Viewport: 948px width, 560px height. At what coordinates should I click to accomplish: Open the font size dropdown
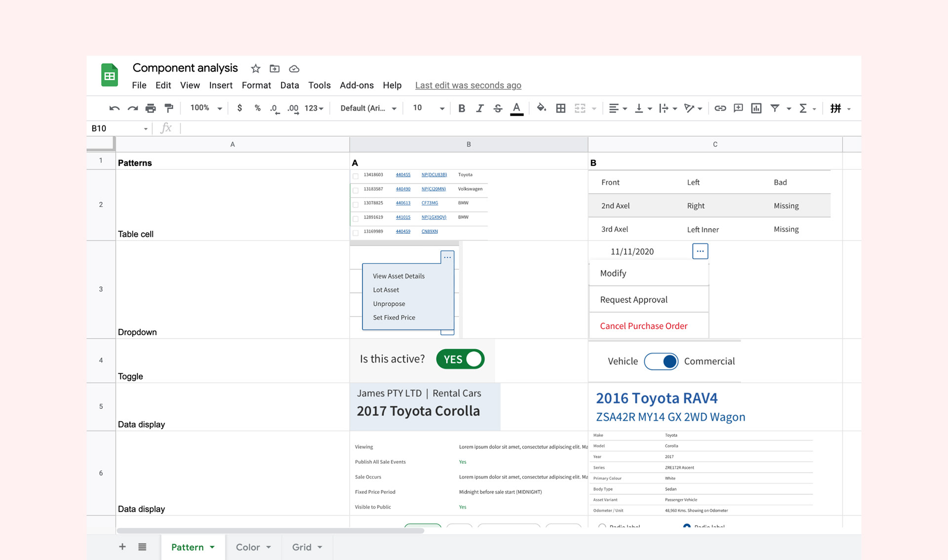pos(429,108)
